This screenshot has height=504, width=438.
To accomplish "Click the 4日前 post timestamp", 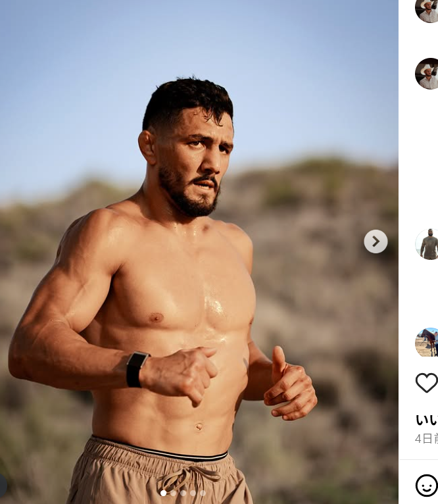I will [427, 438].
